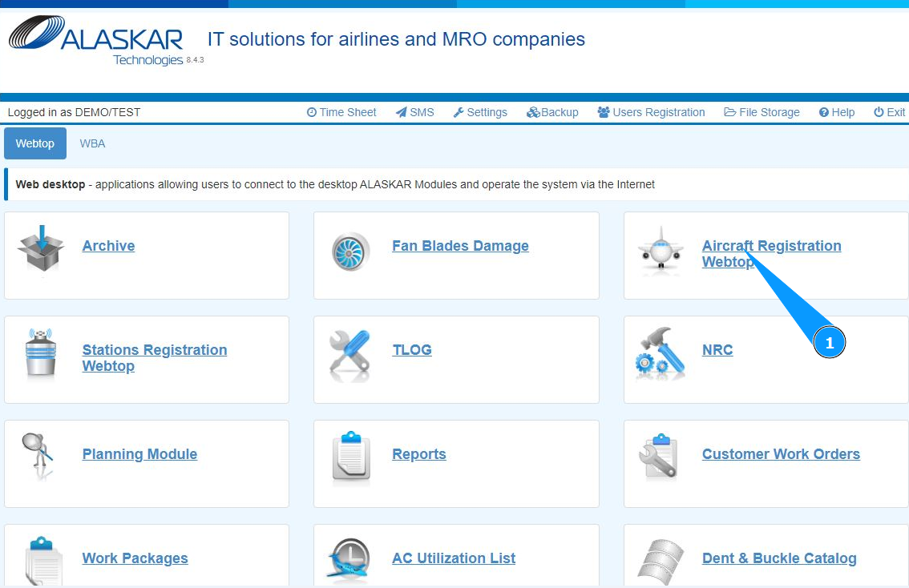Click the AC Utilization List clock icon
This screenshot has width=909, height=588.
click(x=349, y=558)
